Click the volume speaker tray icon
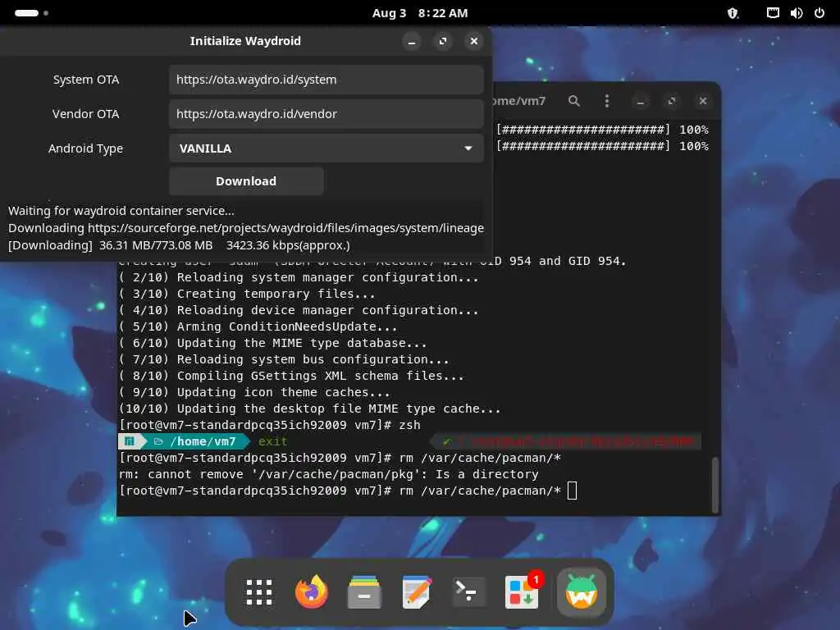 click(x=796, y=13)
